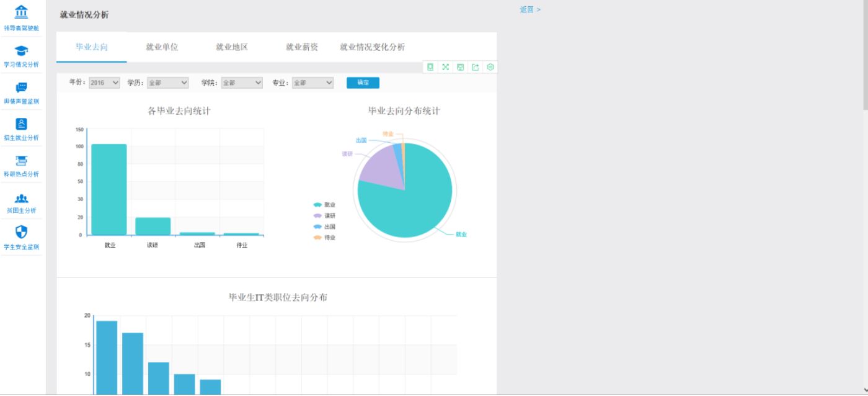
Task: Click the 就业 bar in bar chart
Action: pos(109,189)
